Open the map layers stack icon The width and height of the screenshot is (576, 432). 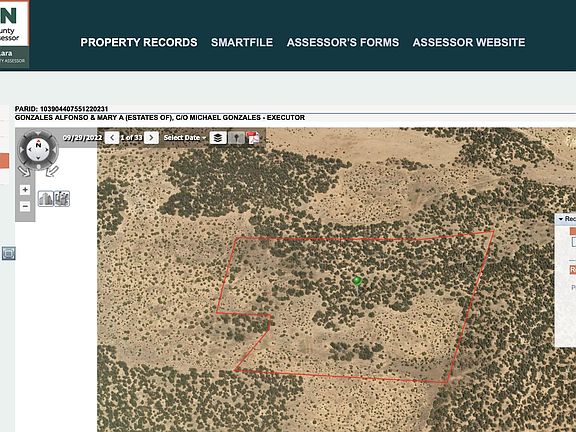click(218, 138)
